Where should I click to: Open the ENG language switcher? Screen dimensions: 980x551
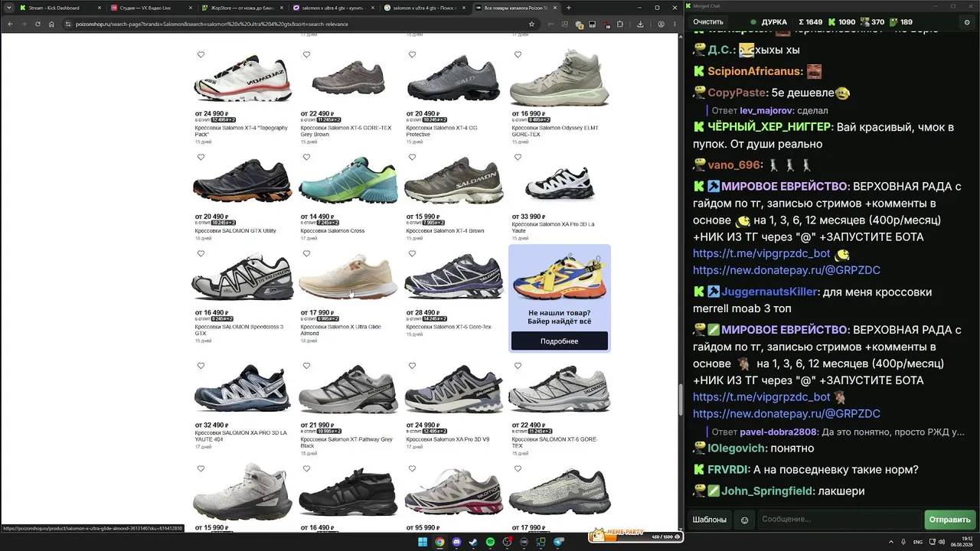point(918,542)
